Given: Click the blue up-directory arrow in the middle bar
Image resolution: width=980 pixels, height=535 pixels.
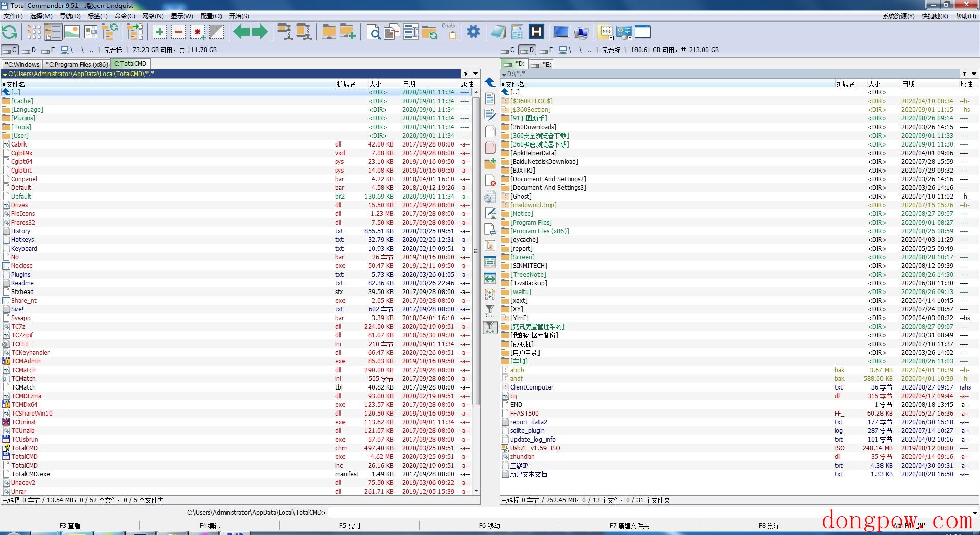Looking at the screenshot, I should [490, 82].
